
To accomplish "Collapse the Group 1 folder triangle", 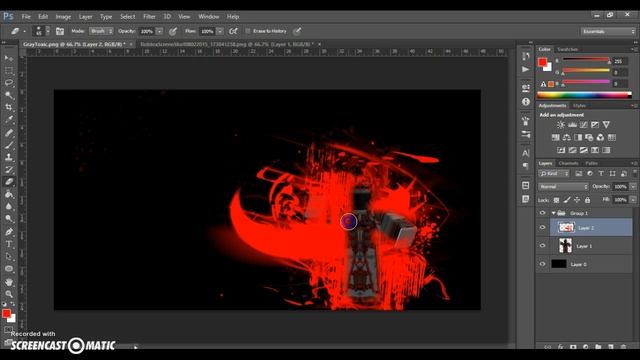I will tap(553, 213).
